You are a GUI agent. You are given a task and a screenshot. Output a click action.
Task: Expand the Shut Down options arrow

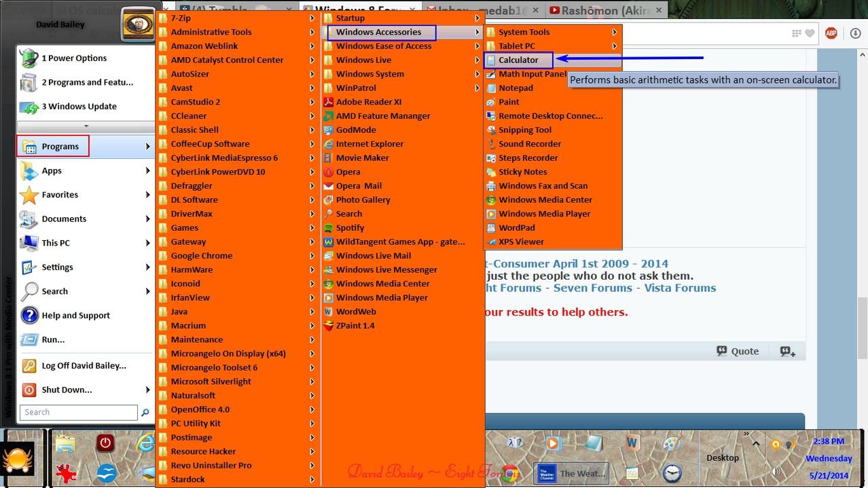pos(147,390)
